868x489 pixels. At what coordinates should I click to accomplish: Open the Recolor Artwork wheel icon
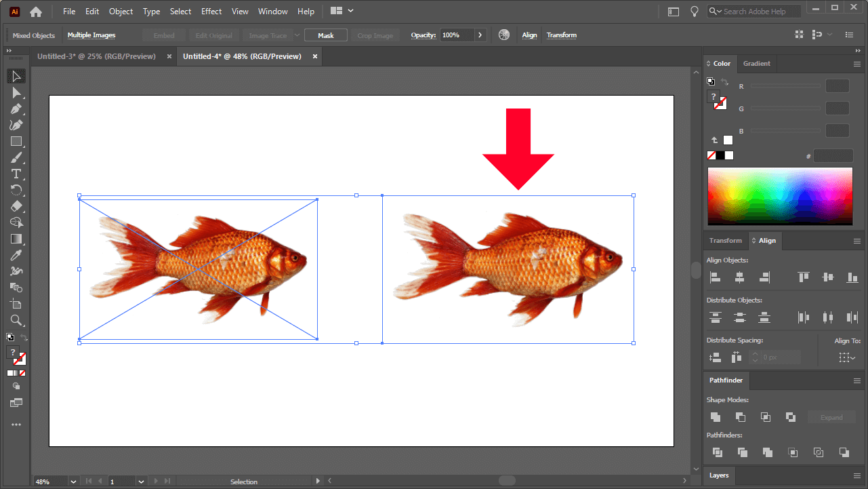(503, 35)
